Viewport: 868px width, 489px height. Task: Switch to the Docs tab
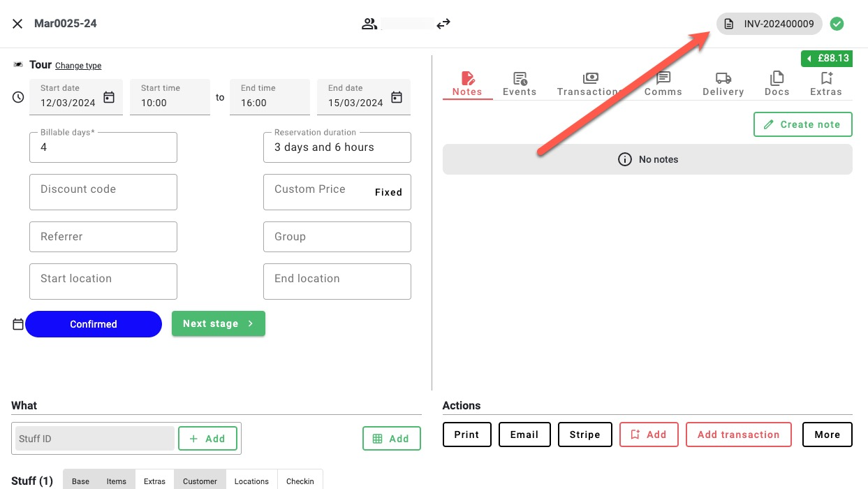point(777,84)
